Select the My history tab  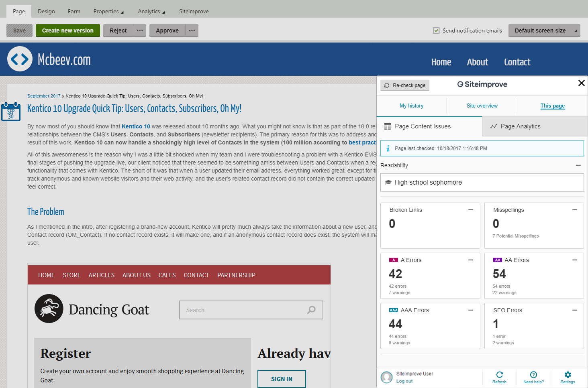[x=411, y=106]
